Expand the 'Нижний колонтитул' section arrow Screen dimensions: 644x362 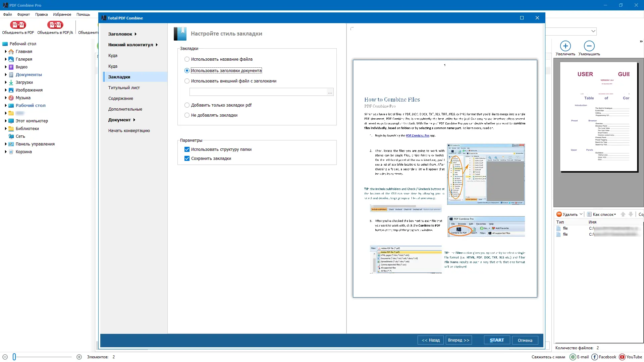(x=157, y=45)
